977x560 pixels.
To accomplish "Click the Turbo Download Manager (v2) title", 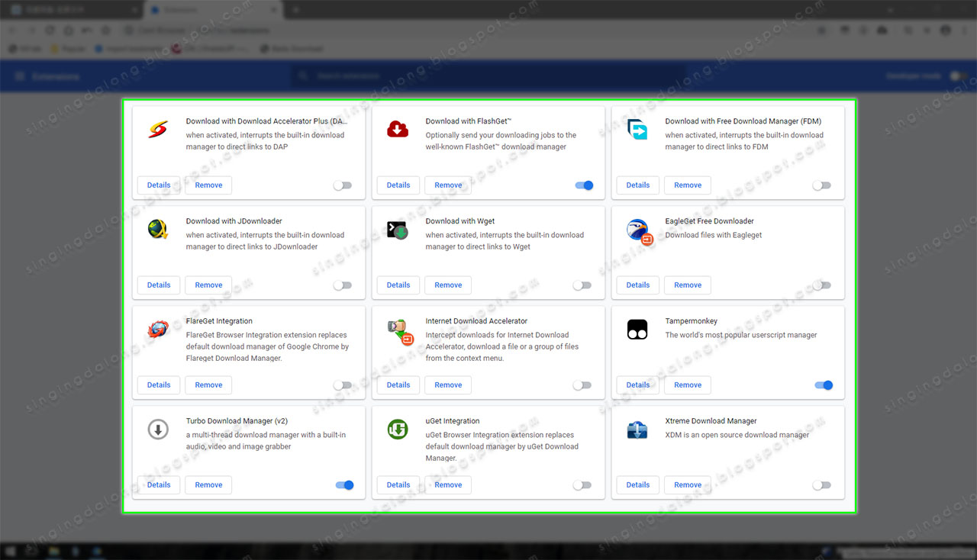I will tap(237, 421).
